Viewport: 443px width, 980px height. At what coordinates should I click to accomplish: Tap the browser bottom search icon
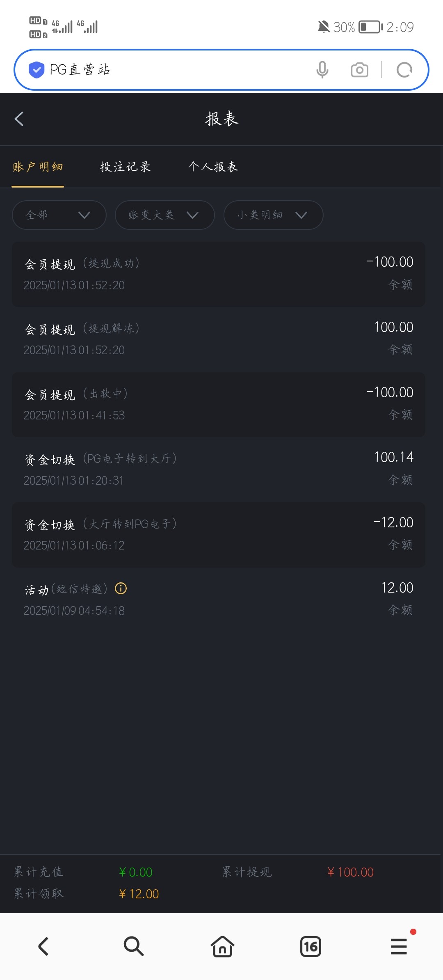tap(134, 946)
